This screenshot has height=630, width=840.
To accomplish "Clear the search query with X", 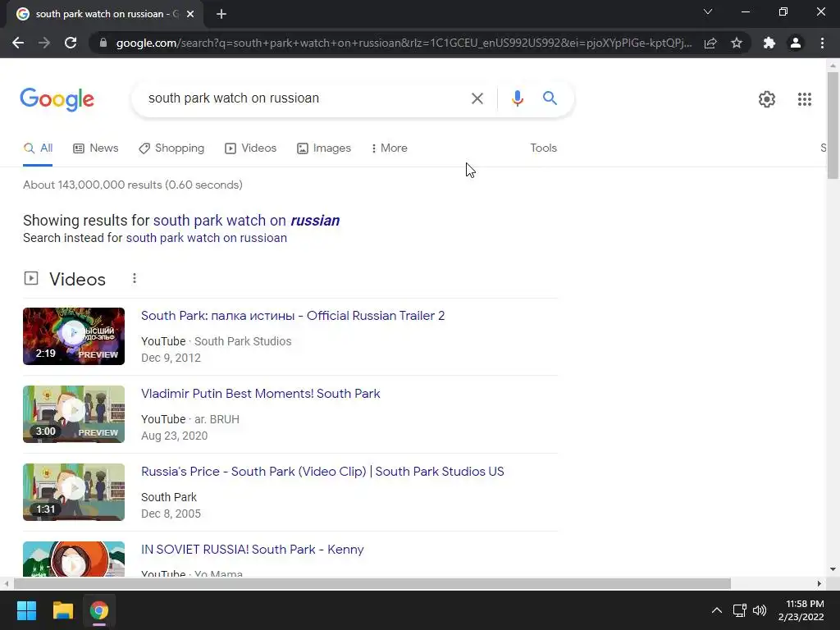I will click(477, 98).
